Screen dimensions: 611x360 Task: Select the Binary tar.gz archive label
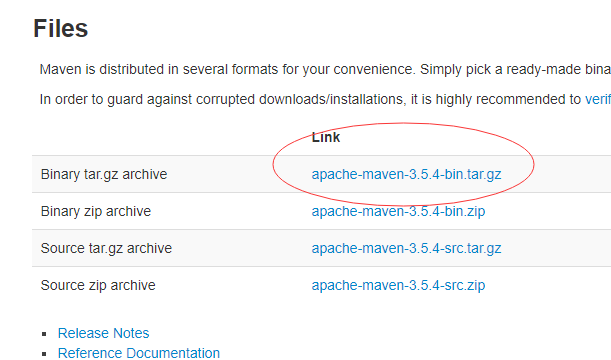pyautogui.click(x=104, y=174)
